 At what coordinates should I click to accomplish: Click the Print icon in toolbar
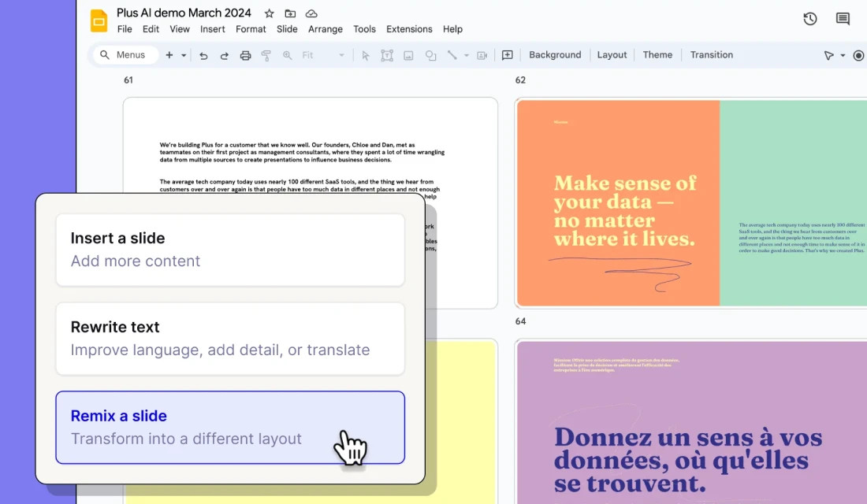click(x=245, y=55)
